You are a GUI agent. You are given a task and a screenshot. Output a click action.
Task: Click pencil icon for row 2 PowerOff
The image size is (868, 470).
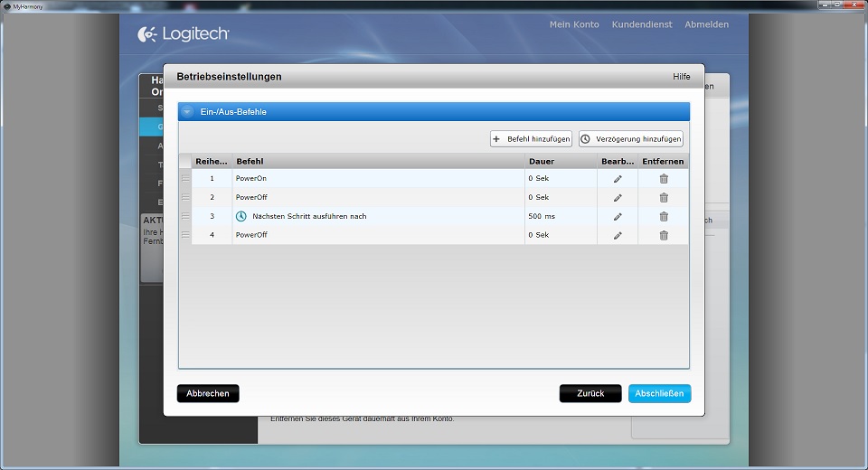618,198
